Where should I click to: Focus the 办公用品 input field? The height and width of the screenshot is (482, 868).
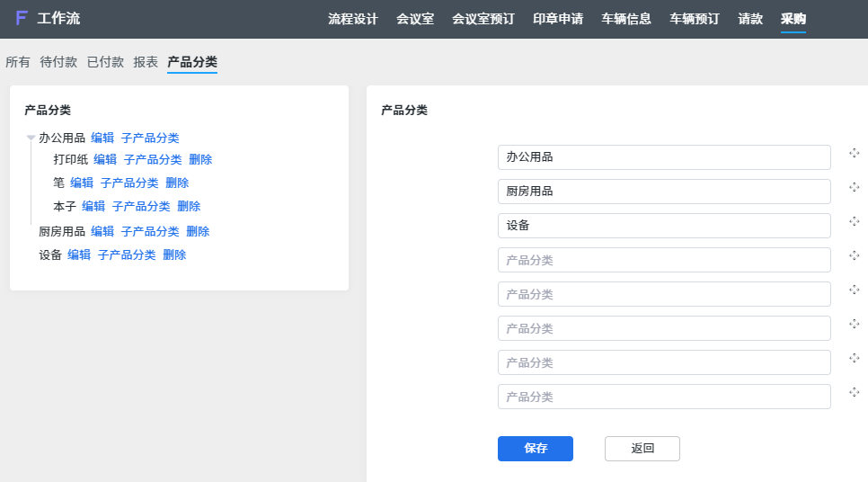click(664, 157)
